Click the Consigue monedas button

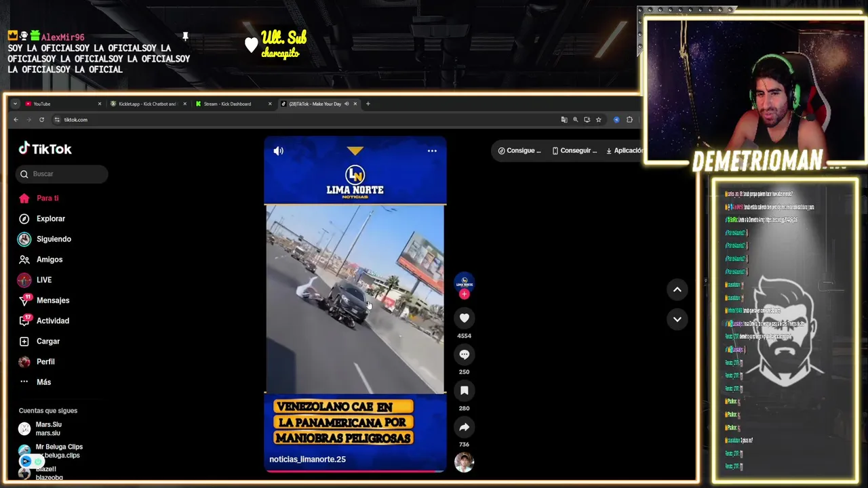tap(519, 150)
